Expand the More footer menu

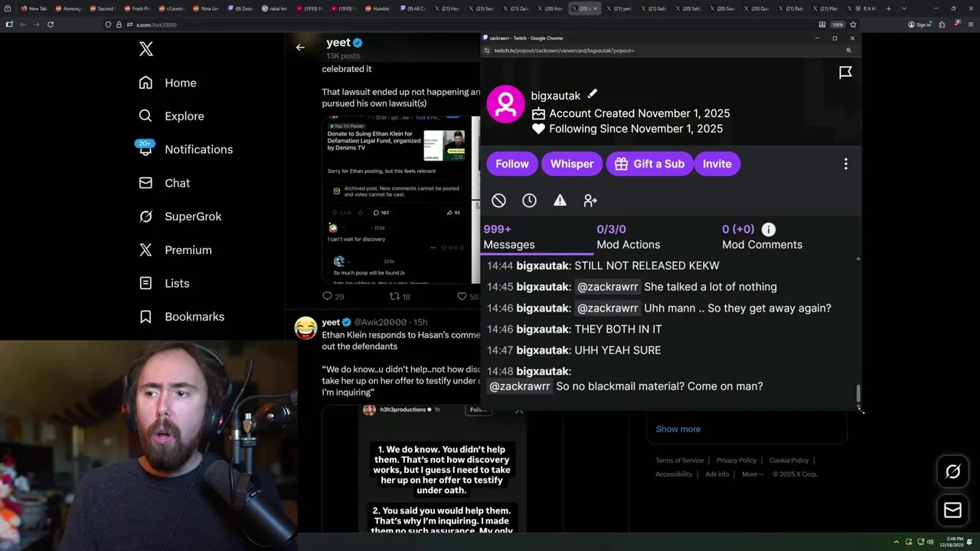[753, 474]
